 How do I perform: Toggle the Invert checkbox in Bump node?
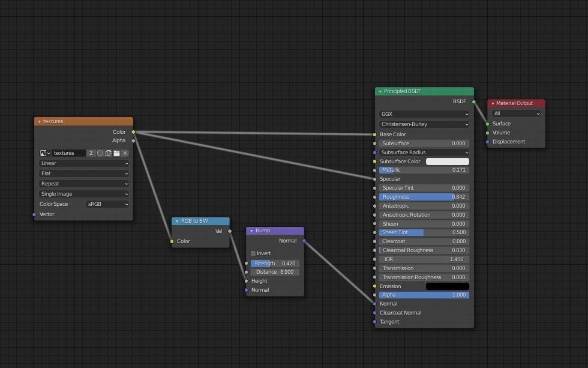click(253, 253)
